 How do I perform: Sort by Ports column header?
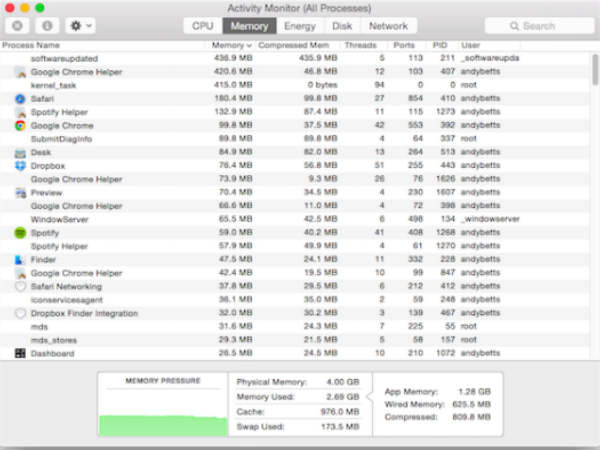(404, 45)
